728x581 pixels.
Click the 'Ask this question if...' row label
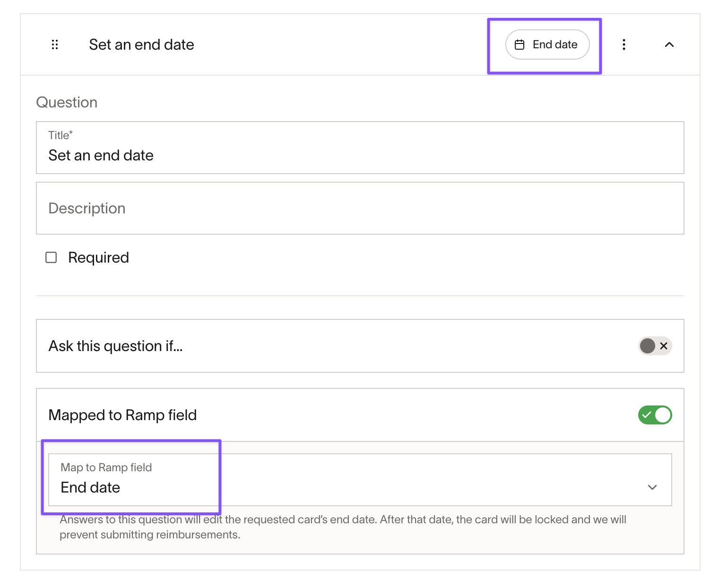click(x=115, y=346)
